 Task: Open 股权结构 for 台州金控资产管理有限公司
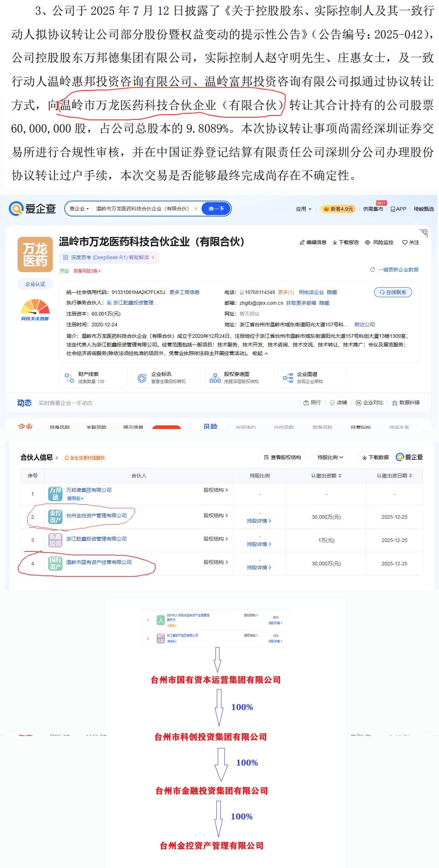coord(216,515)
